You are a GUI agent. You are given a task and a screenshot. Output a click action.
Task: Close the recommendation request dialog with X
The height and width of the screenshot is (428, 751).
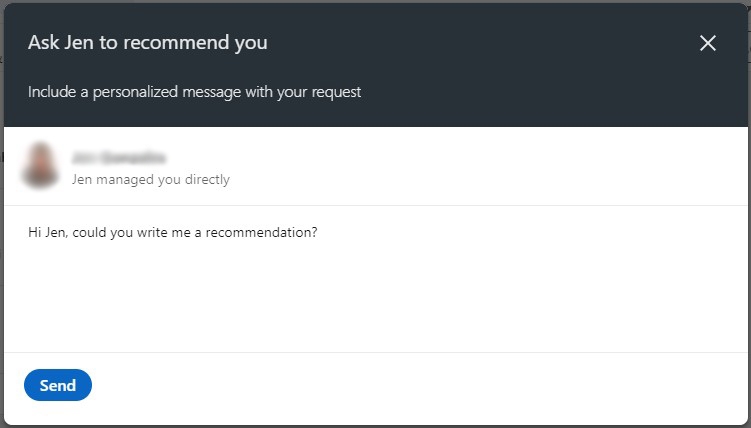(707, 43)
